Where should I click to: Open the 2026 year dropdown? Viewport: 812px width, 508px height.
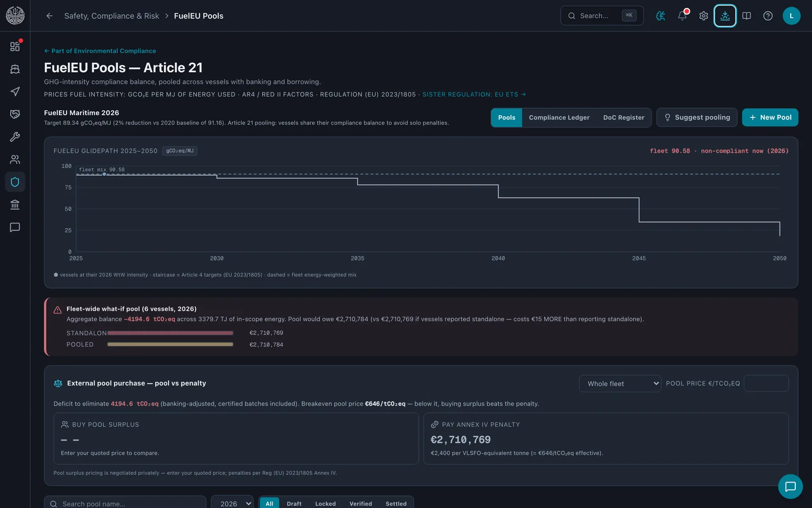click(x=232, y=503)
